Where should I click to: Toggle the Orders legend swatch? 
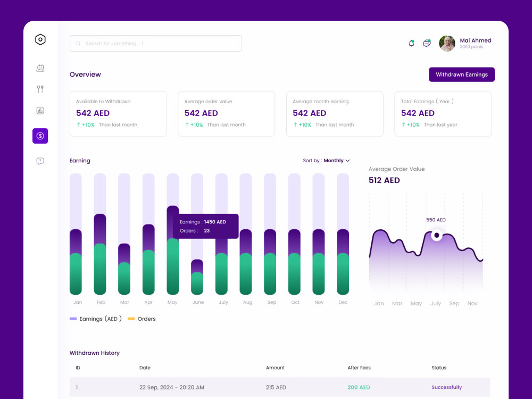(131, 319)
